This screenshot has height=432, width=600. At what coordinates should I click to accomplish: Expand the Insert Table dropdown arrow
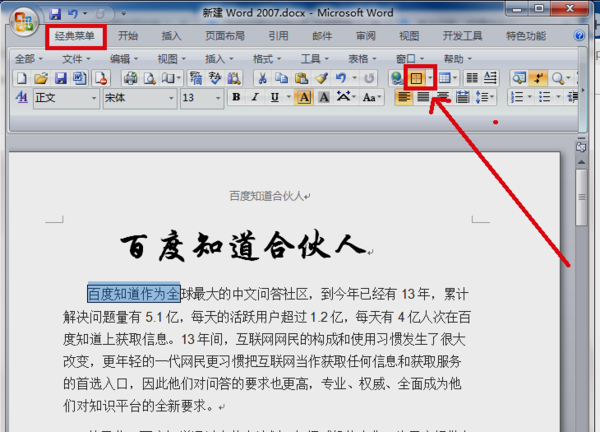[x=455, y=78]
